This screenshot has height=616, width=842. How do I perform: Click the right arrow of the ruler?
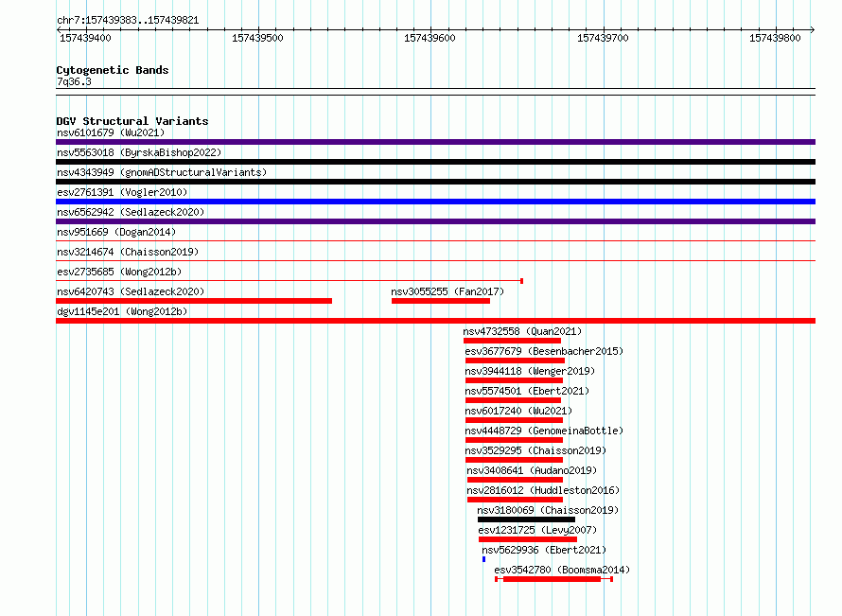pos(813,30)
